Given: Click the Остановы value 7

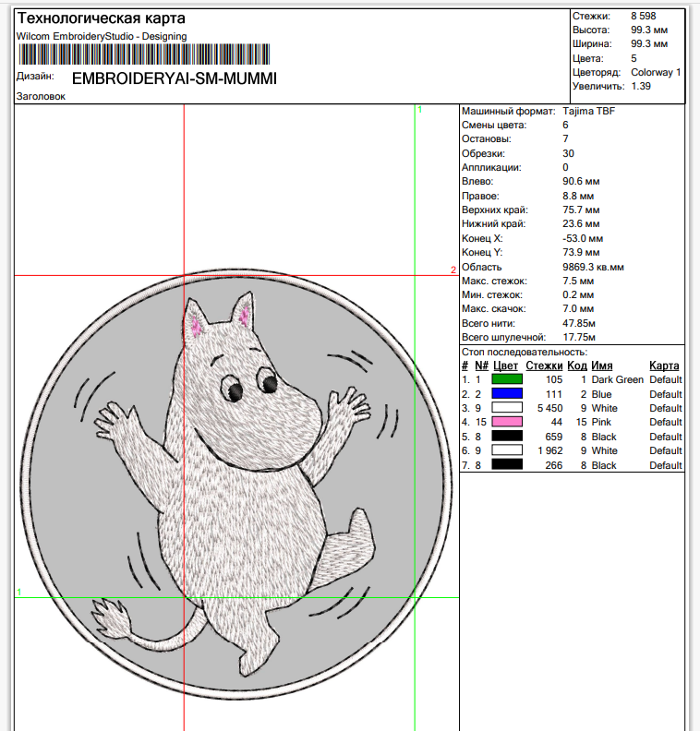Looking at the screenshot, I should (x=565, y=139).
